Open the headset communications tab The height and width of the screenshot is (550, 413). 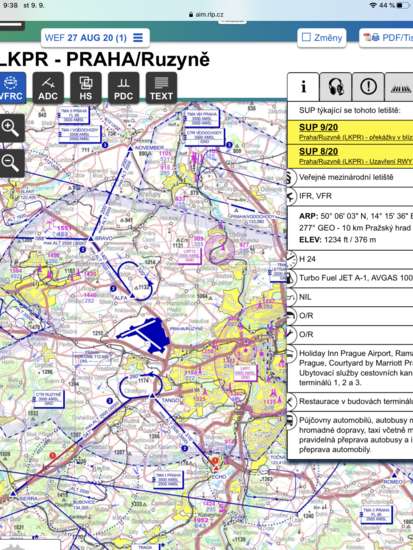coord(335,87)
